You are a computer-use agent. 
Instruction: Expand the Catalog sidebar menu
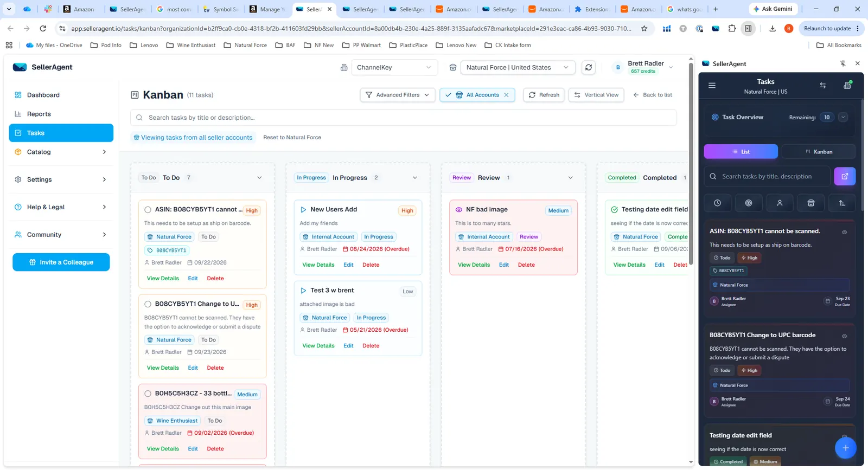point(61,152)
